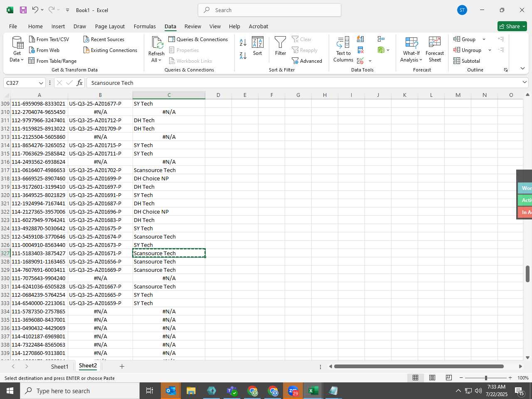The image size is (532, 399).
Task: Open the Acrobat tab
Action: point(259,26)
